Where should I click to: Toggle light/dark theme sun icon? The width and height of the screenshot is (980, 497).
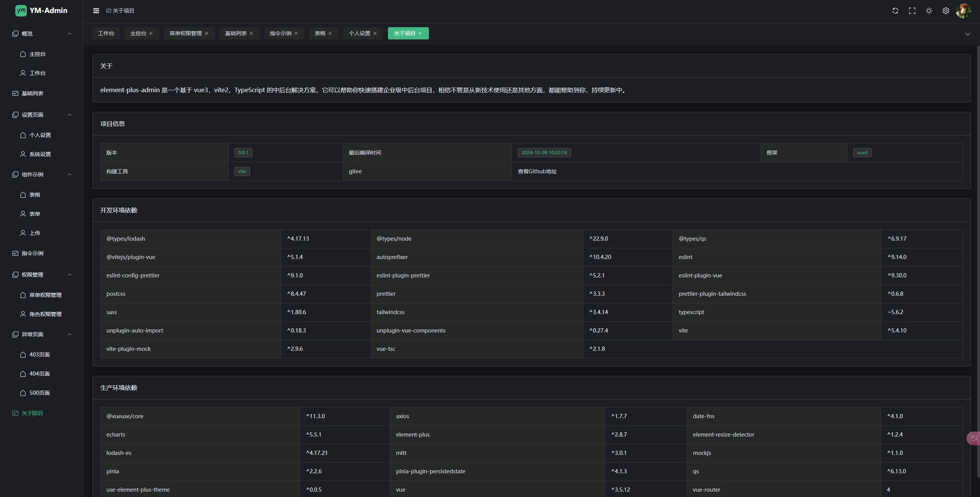click(929, 11)
